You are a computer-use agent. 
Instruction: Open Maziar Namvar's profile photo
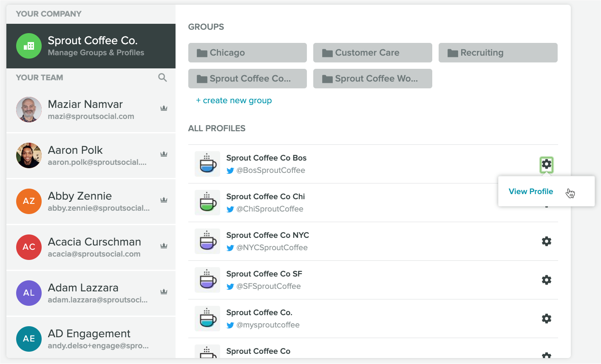pos(29,110)
